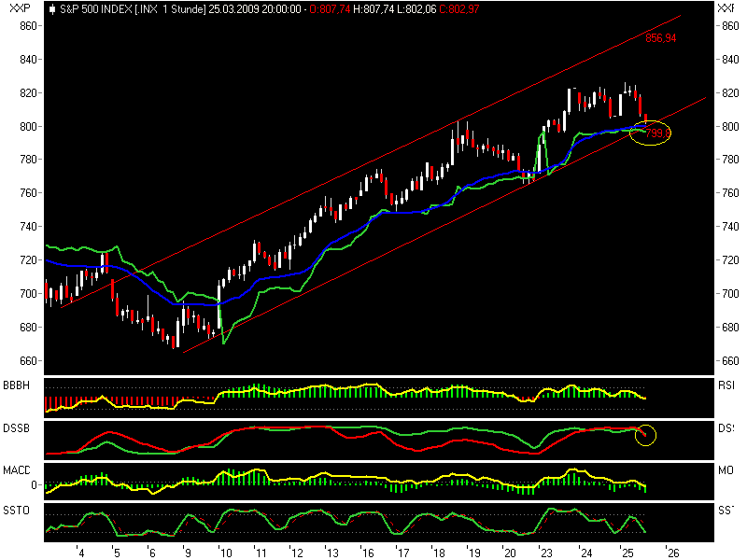
Task: Click the 820 tick on the right price axis
Action: tap(730, 92)
